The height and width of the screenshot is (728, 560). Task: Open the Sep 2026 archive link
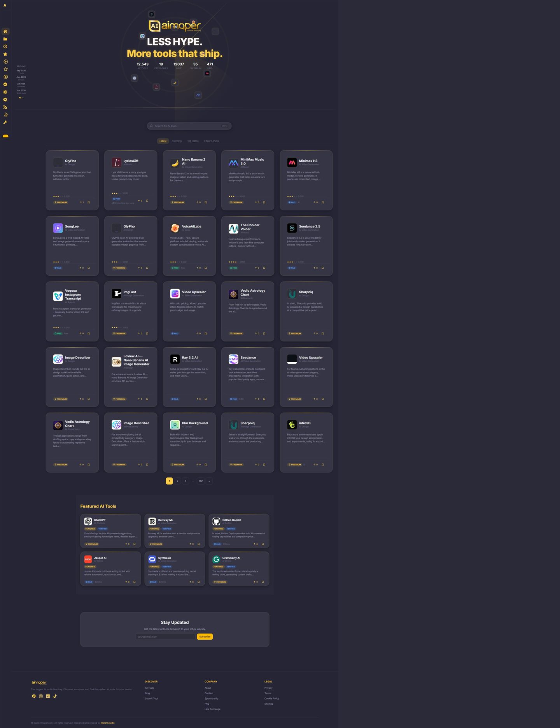21,71
